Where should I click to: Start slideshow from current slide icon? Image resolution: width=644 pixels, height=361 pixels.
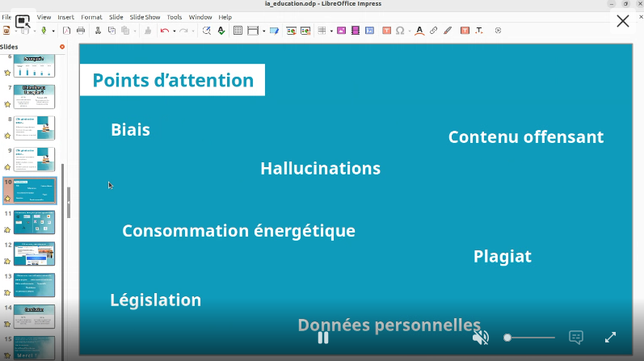305,31
